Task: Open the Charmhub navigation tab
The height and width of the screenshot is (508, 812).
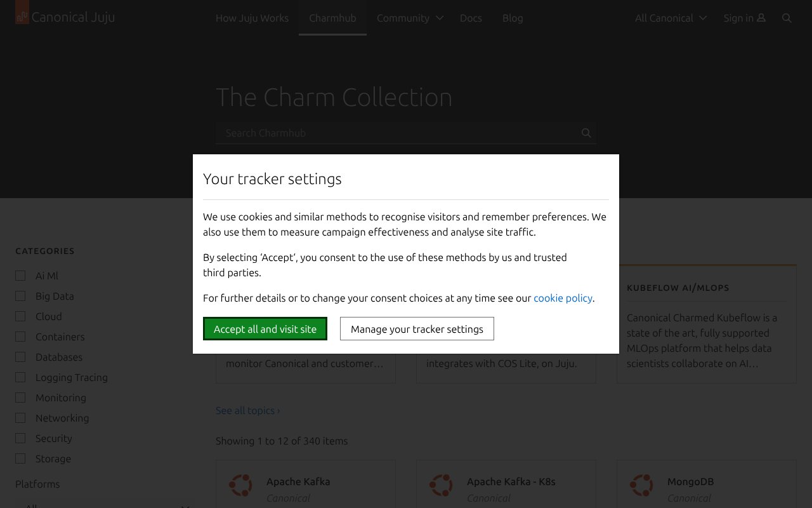Action: tap(332, 18)
